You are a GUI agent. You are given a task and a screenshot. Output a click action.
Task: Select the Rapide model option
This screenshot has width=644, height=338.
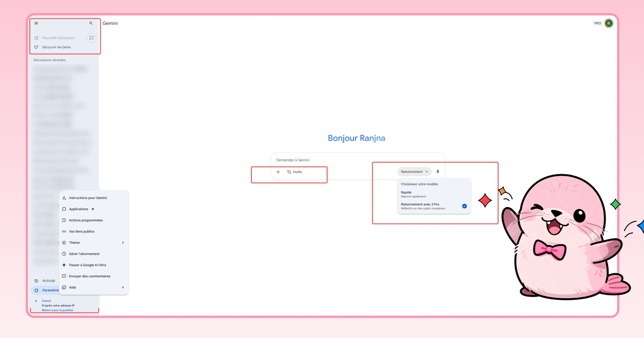[406, 192]
